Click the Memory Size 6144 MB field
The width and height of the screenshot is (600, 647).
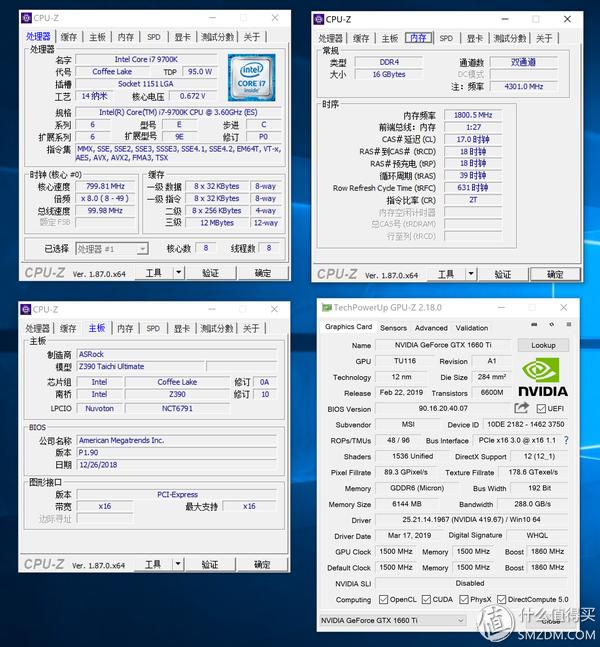point(406,504)
